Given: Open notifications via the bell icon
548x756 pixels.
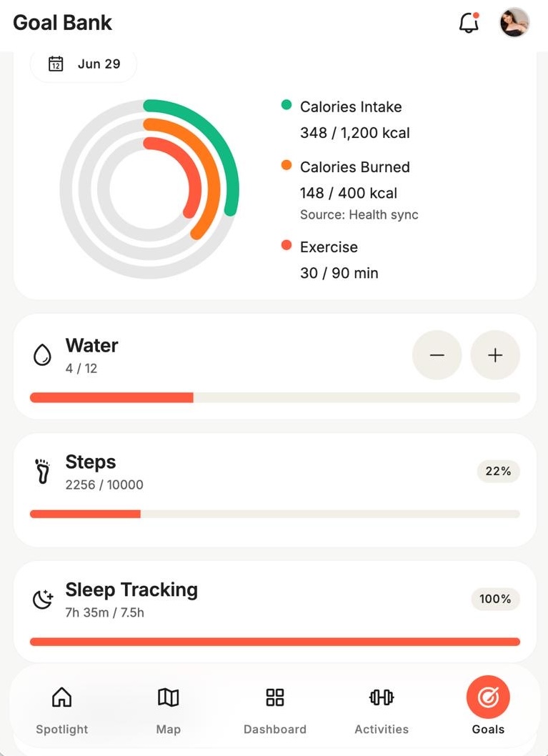Looking at the screenshot, I should 469,22.
